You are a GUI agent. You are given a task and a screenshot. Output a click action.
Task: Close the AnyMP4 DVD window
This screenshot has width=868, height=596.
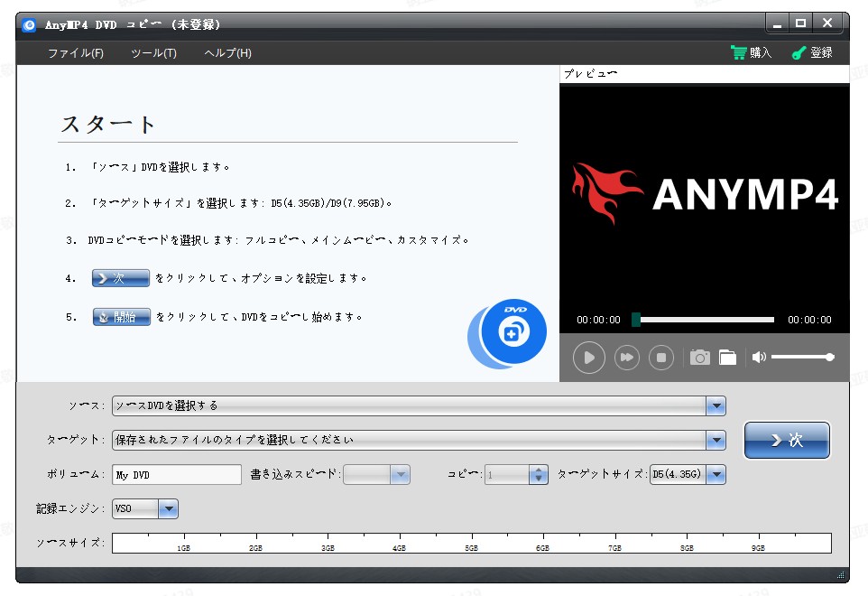[x=827, y=23]
